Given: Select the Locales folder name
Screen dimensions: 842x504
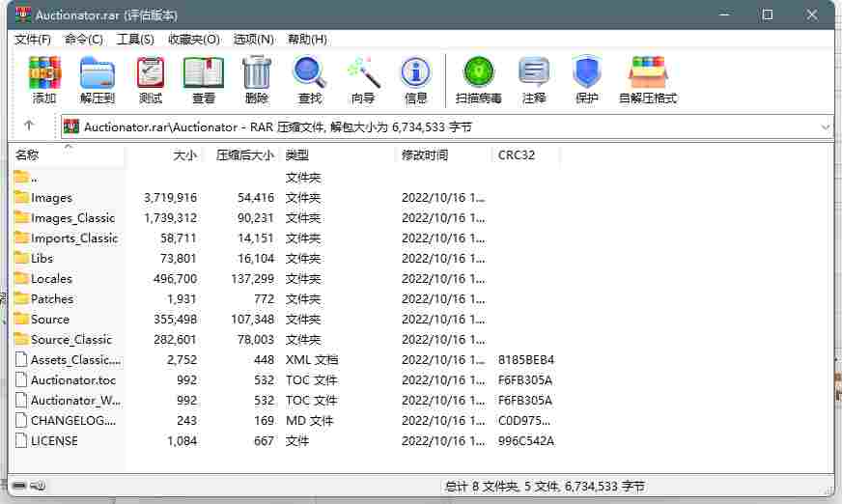Looking at the screenshot, I should coord(51,279).
